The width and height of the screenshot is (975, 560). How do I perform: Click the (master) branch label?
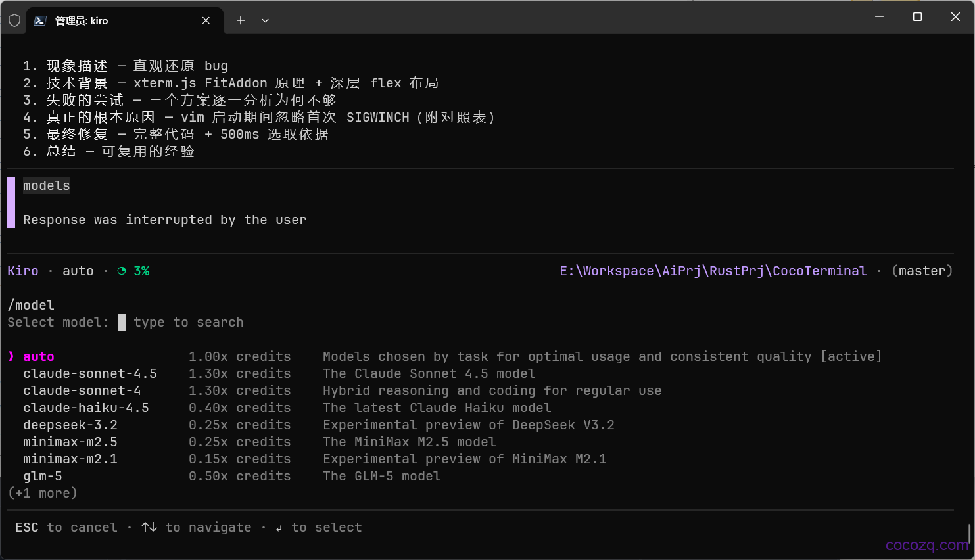click(922, 271)
